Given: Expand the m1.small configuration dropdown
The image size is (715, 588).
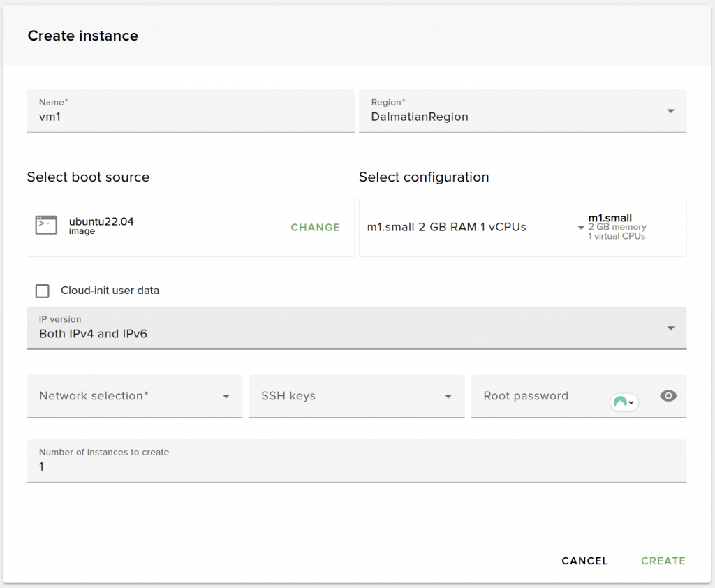Looking at the screenshot, I should click(580, 227).
